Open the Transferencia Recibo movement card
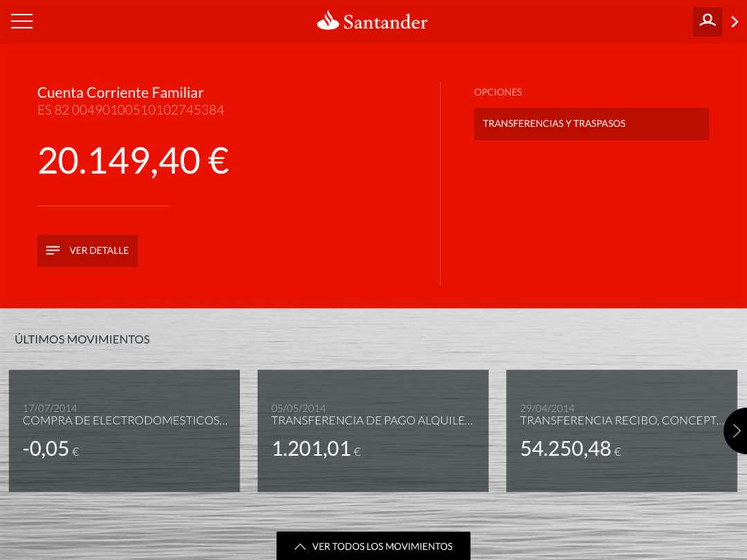Viewport: 747px width, 560px height. [x=622, y=431]
